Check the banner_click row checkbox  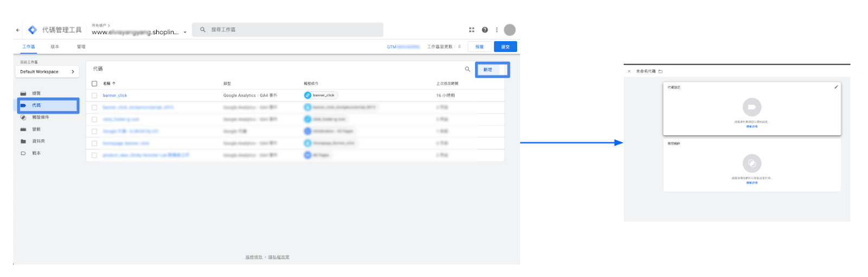pyautogui.click(x=94, y=96)
